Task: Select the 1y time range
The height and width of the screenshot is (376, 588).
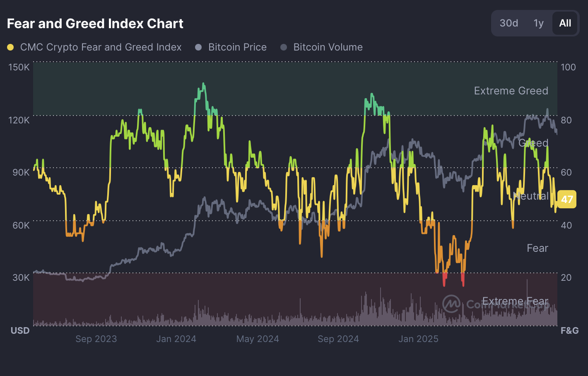Action: [x=538, y=23]
